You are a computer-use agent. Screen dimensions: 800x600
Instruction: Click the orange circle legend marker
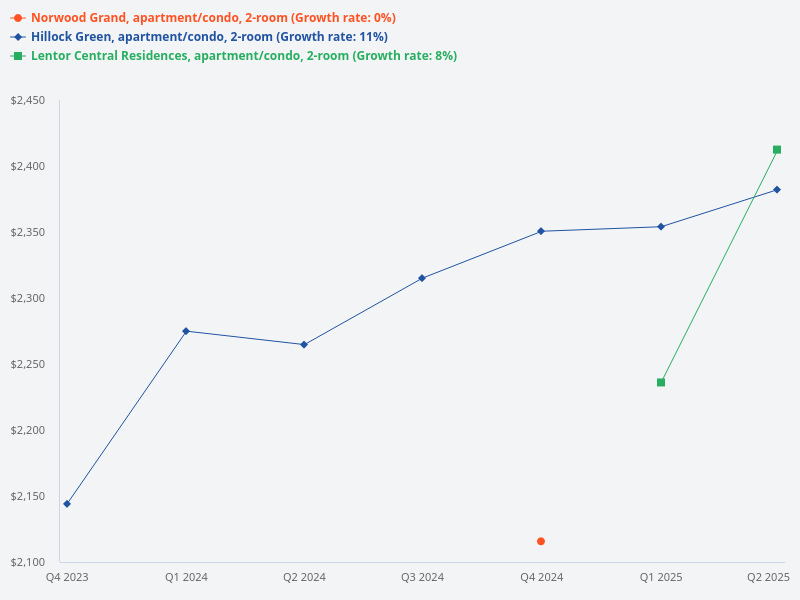tap(18, 18)
